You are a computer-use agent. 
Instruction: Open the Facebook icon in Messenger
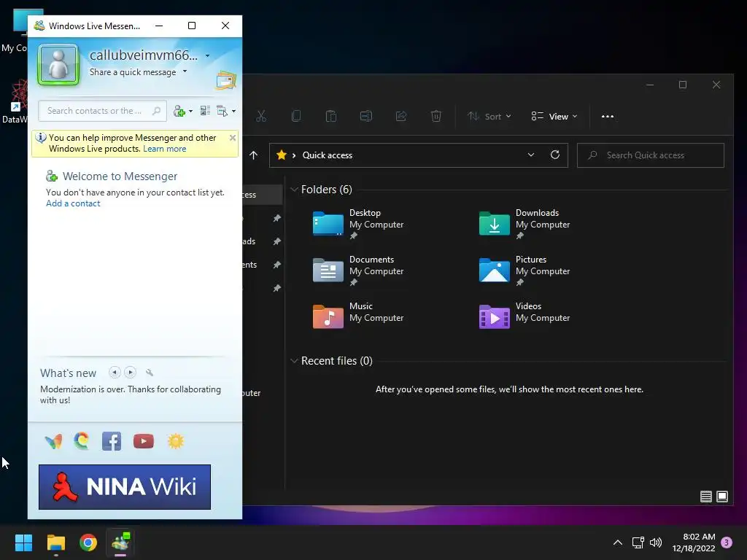(112, 441)
